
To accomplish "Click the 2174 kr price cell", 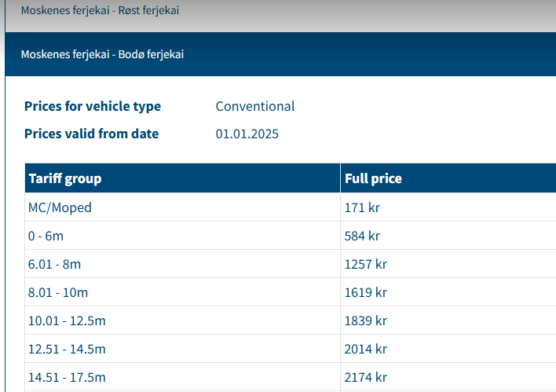I will pyautogui.click(x=366, y=377).
